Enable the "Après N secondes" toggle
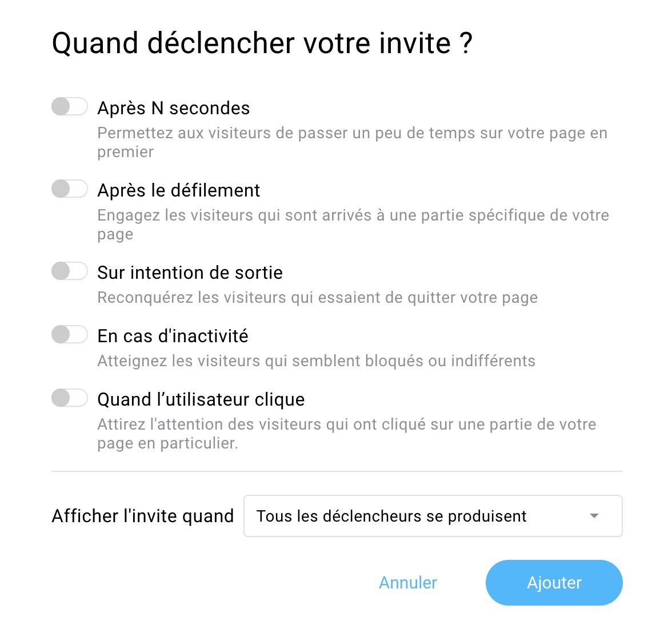Screen dimensions: 672x625 point(69,107)
